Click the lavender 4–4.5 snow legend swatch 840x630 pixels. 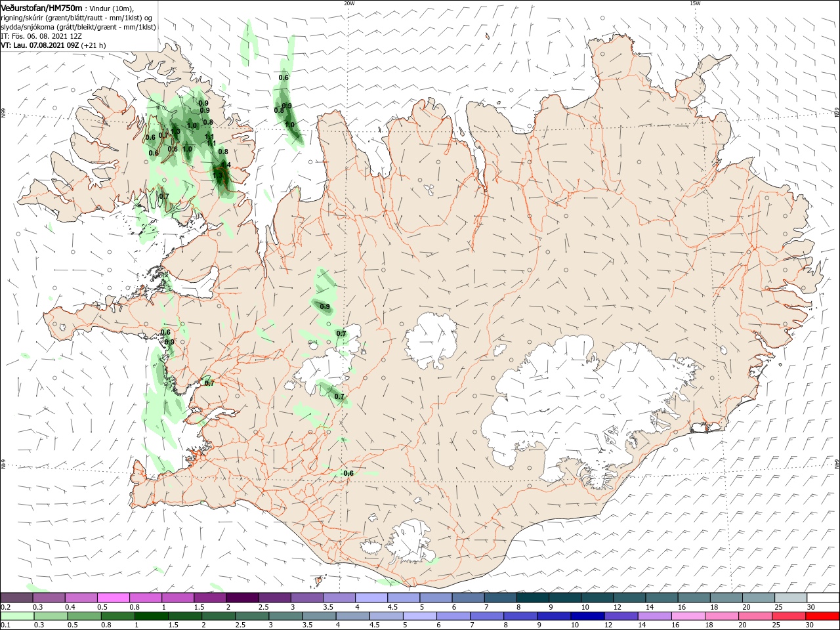point(371,597)
